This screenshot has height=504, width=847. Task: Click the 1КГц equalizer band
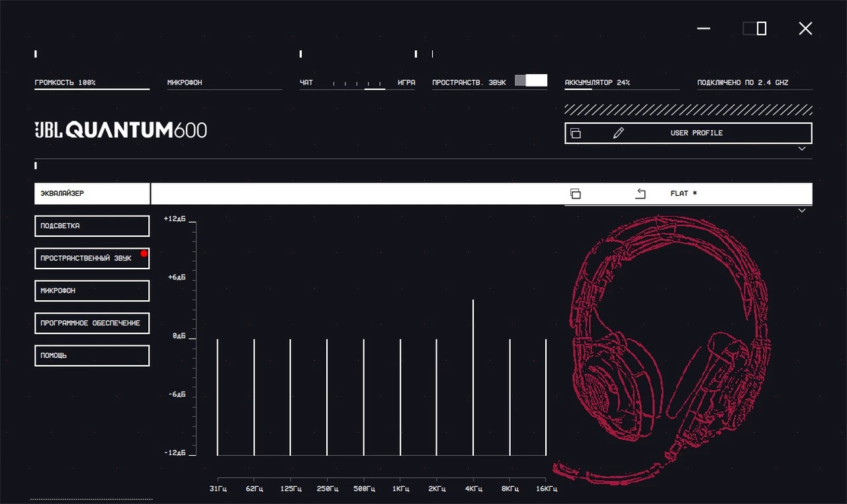(x=400, y=397)
